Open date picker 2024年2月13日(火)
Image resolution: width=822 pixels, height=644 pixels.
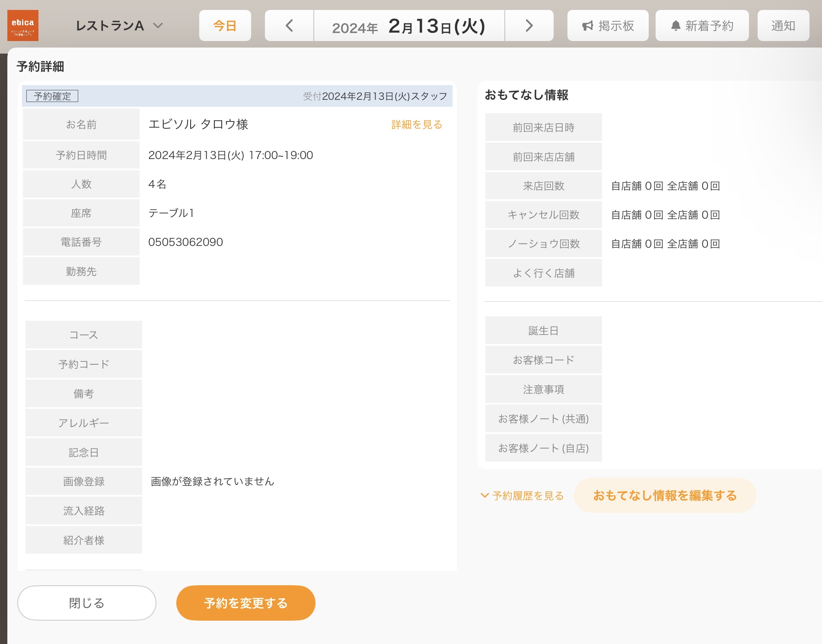[x=409, y=26]
